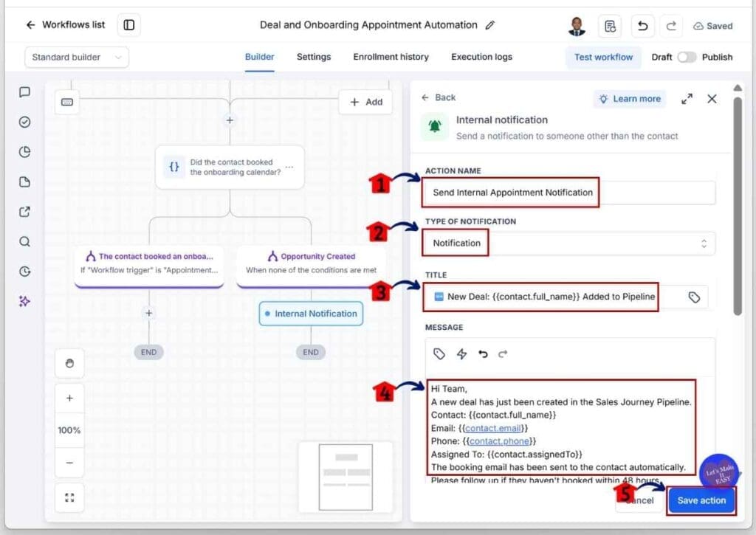Open the Learn more link

coord(630,99)
